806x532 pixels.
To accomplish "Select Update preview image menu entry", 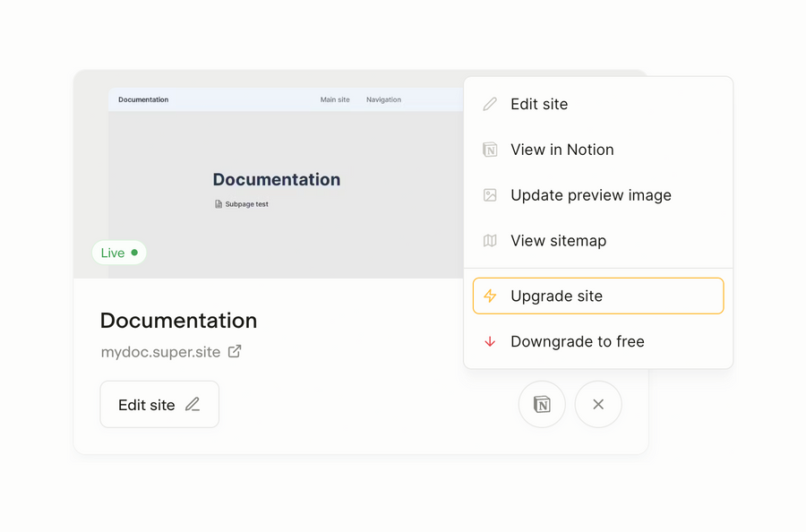I will click(590, 195).
